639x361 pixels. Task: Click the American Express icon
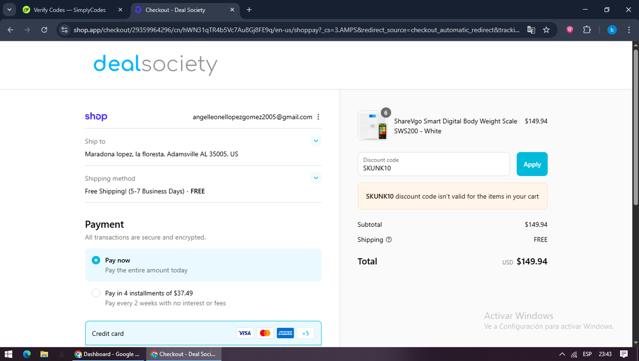tap(285, 333)
